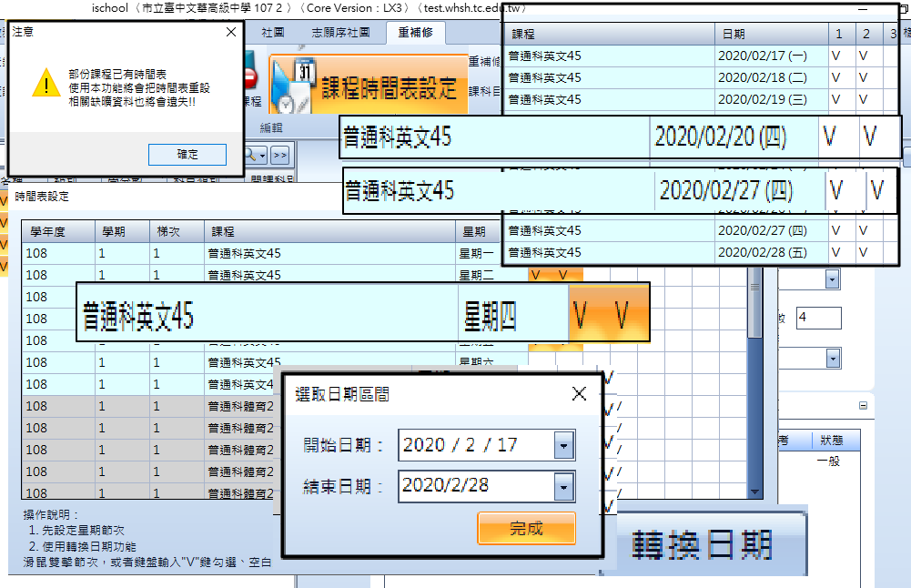Open 課程時間表設定 in the ribbon
Viewport: 911px width, 588px height.
click(x=369, y=85)
